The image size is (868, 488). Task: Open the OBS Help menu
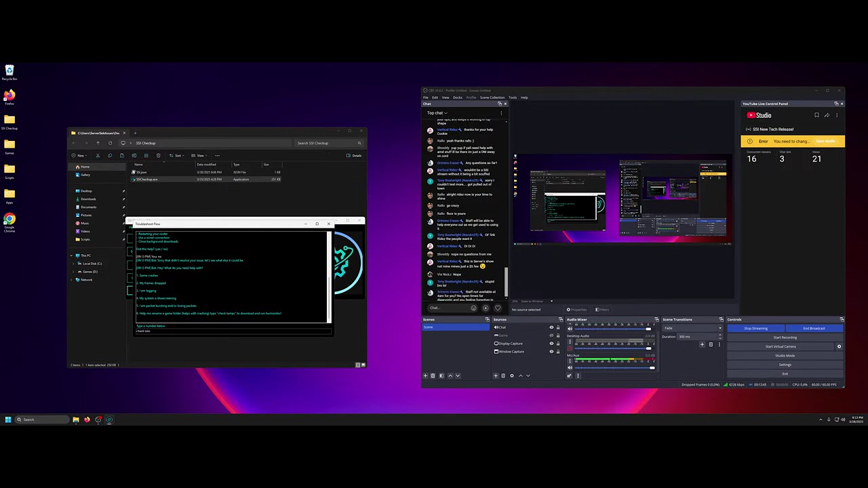click(524, 98)
